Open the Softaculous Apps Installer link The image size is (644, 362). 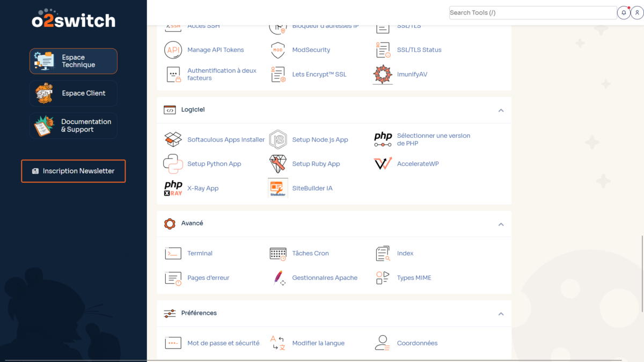click(x=226, y=139)
